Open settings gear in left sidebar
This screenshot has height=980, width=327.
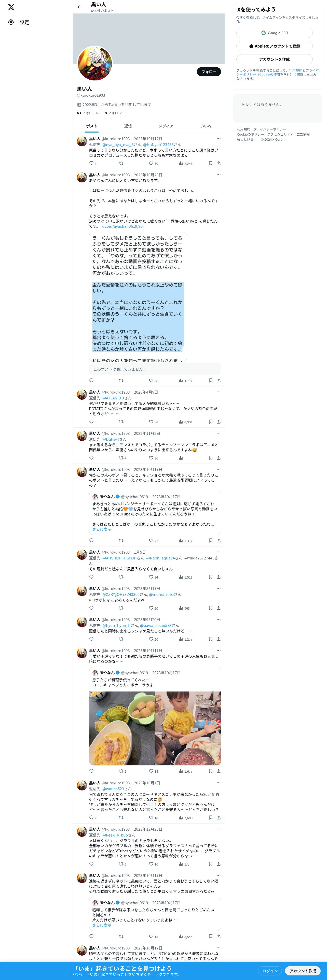(11, 22)
